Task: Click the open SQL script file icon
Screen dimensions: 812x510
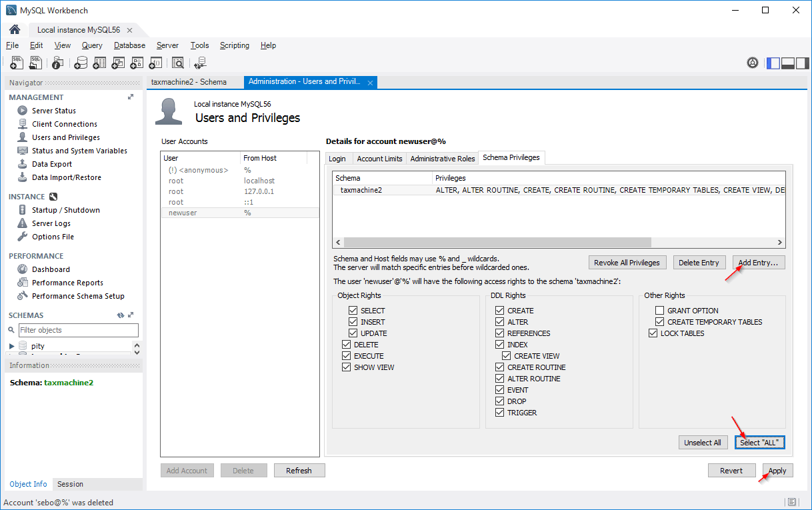Action: [x=36, y=63]
